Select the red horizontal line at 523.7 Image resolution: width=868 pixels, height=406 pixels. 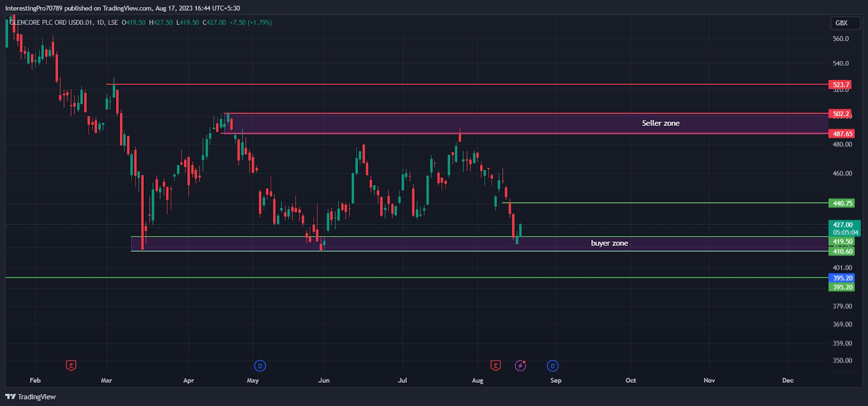(467, 84)
